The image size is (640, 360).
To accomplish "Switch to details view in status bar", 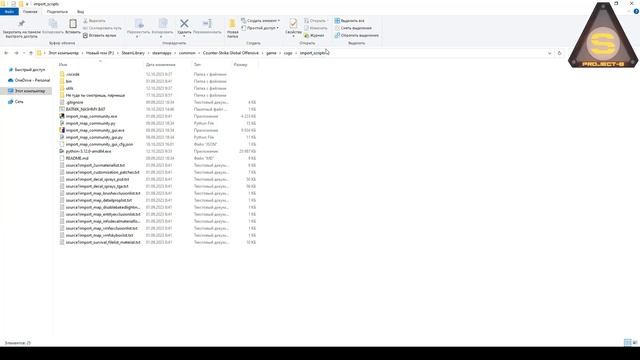I will point(627,342).
